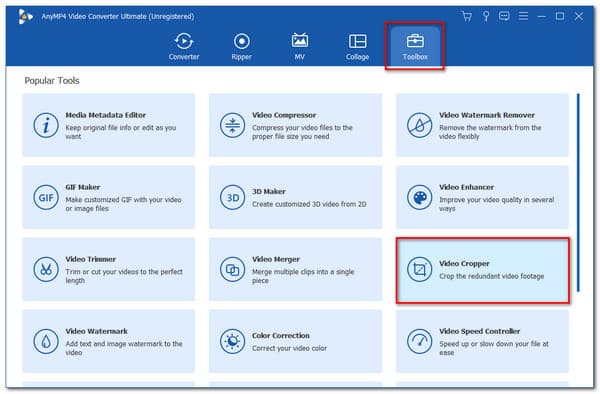Open the Video Speed Controller title

pos(479,331)
